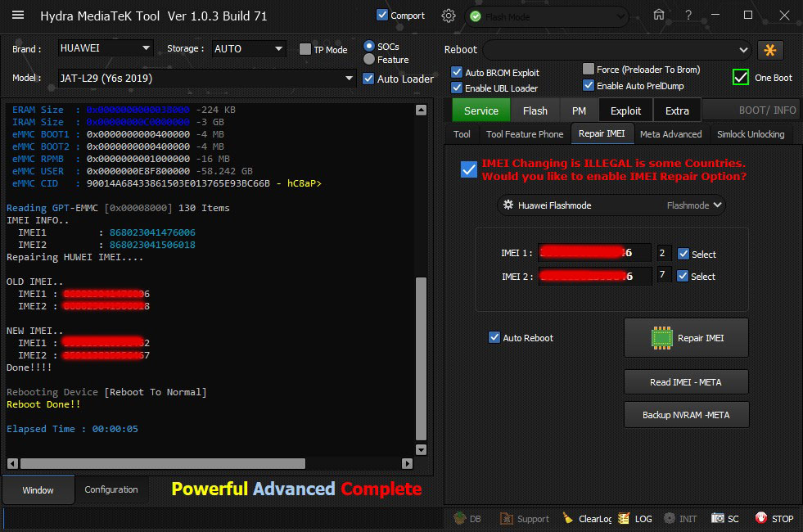
Task: Expand the Huawei Flashmode dropdown
Action: pos(611,205)
